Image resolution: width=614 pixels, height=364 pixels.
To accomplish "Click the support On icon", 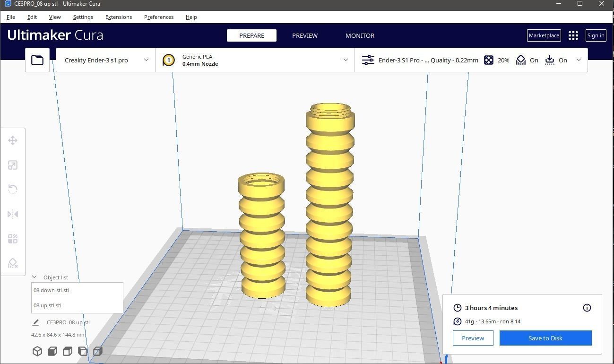I will [520, 60].
